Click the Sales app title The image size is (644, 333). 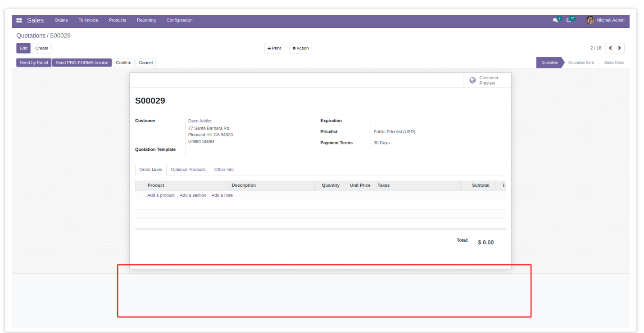pyautogui.click(x=36, y=20)
